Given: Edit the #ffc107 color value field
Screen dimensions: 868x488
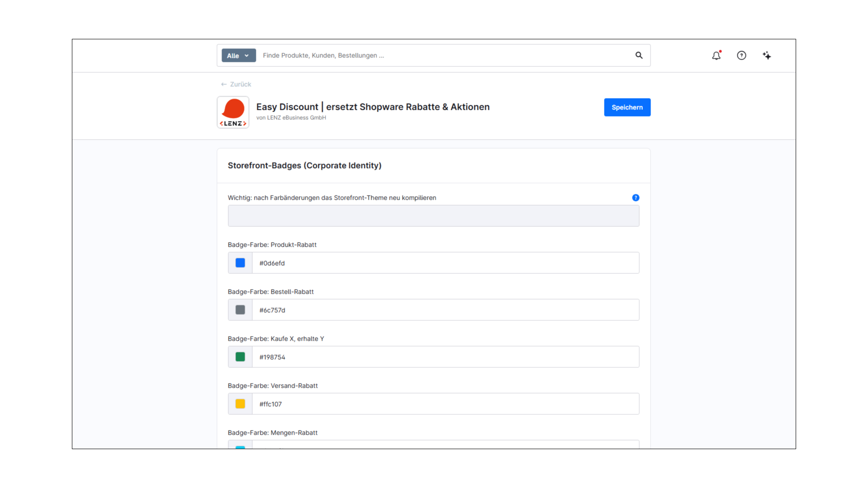Looking at the screenshot, I should tap(445, 404).
